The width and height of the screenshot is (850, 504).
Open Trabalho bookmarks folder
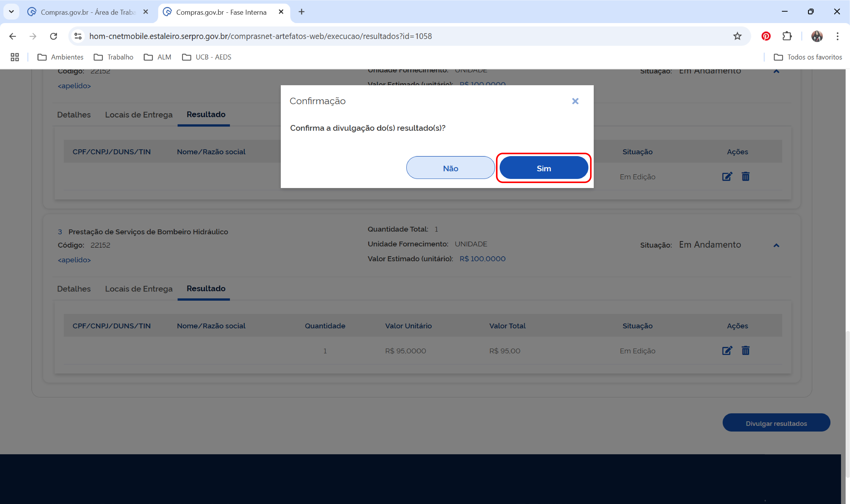tap(113, 57)
